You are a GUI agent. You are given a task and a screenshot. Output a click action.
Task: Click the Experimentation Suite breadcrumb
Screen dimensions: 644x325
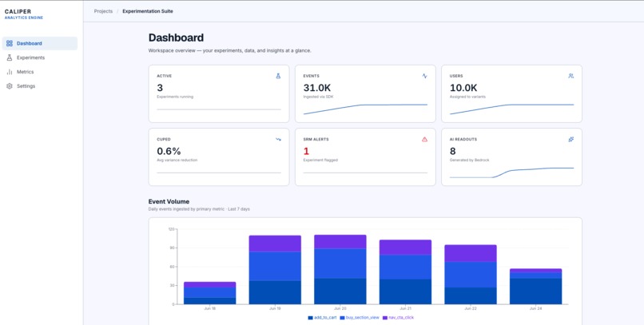[x=148, y=11]
